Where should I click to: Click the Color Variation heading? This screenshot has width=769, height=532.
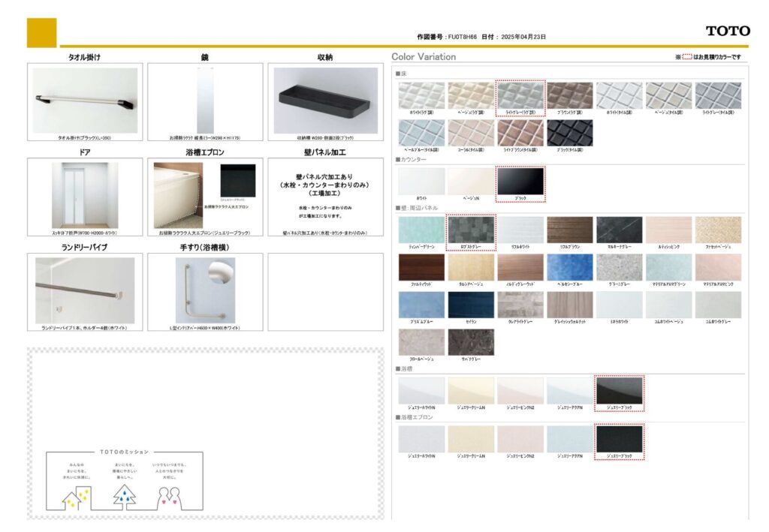point(424,57)
